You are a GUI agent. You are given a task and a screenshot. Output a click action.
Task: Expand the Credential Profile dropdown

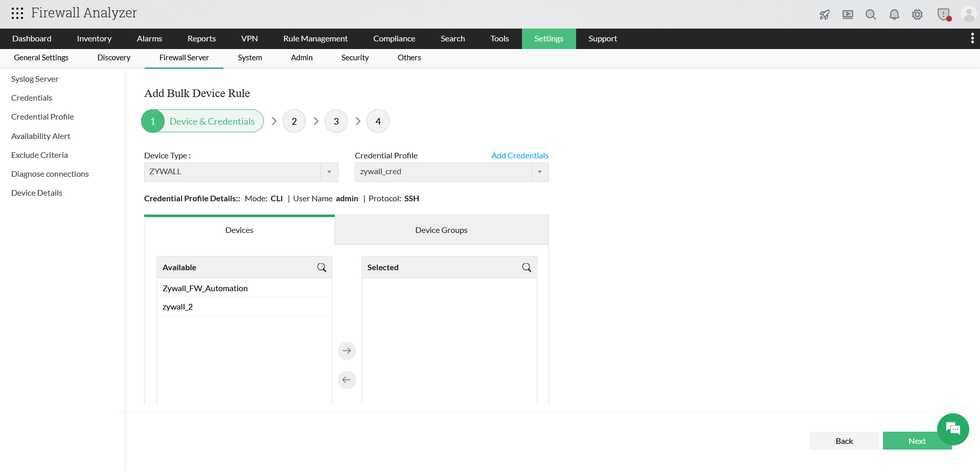click(452, 172)
